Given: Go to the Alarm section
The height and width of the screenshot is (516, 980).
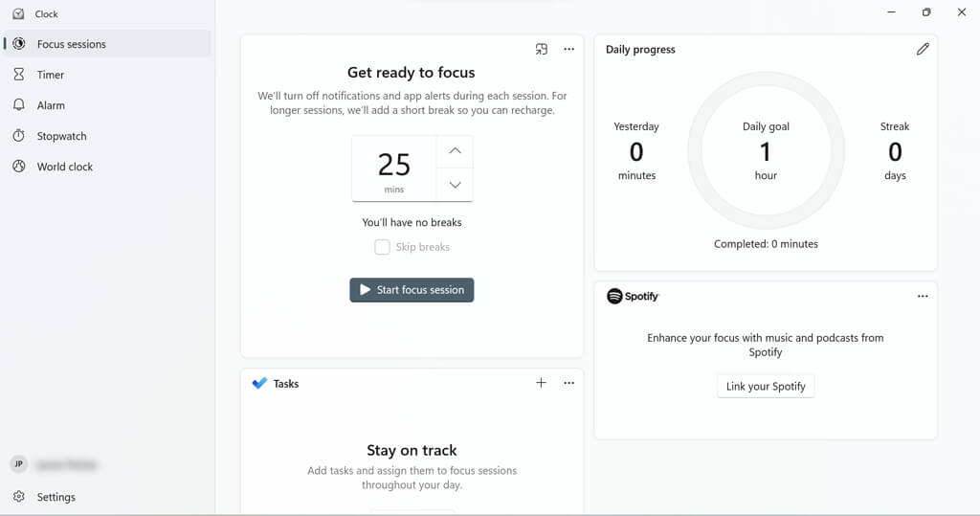Looking at the screenshot, I should (51, 105).
